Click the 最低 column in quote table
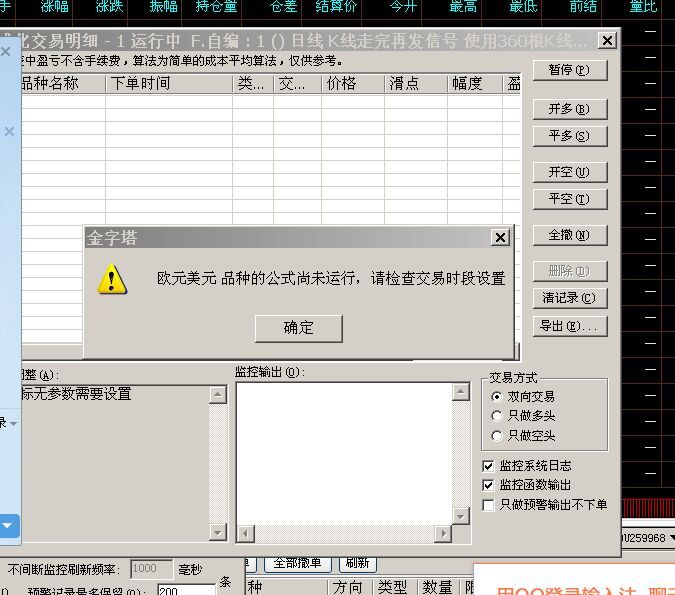Screen dimensions: 675x595 (523, 6)
